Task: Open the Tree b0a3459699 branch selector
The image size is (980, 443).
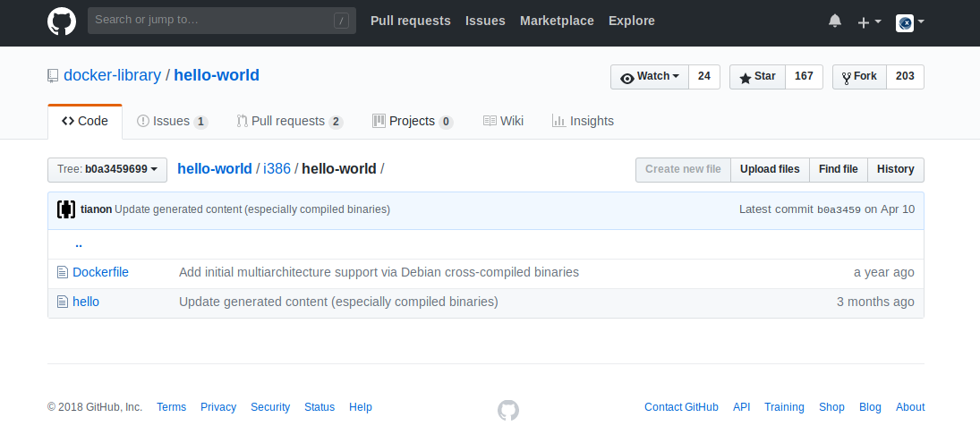Action: coord(107,169)
